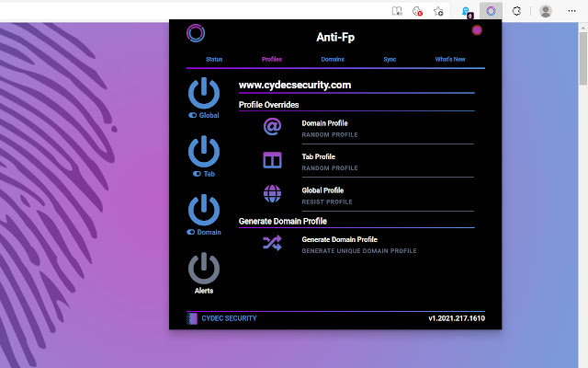Click version text v1.2021.217.1610
The height and width of the screenshot is (368, 588).
coord(457,318)
